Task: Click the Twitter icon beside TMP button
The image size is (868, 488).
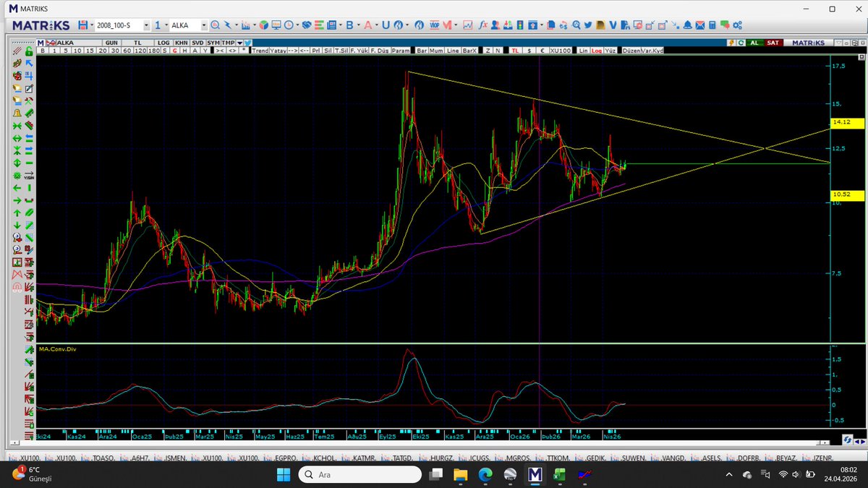Action: point(247,43)
